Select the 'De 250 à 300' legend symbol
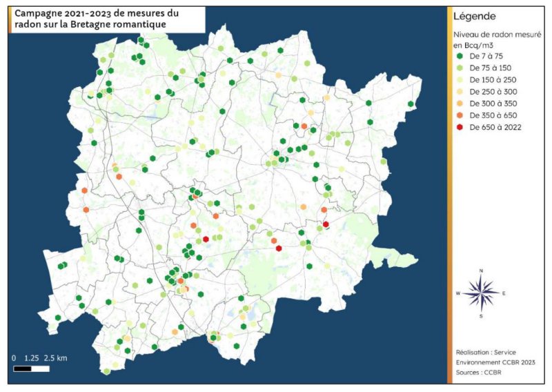This screenshot has height=392, width=552. [459, 92]
